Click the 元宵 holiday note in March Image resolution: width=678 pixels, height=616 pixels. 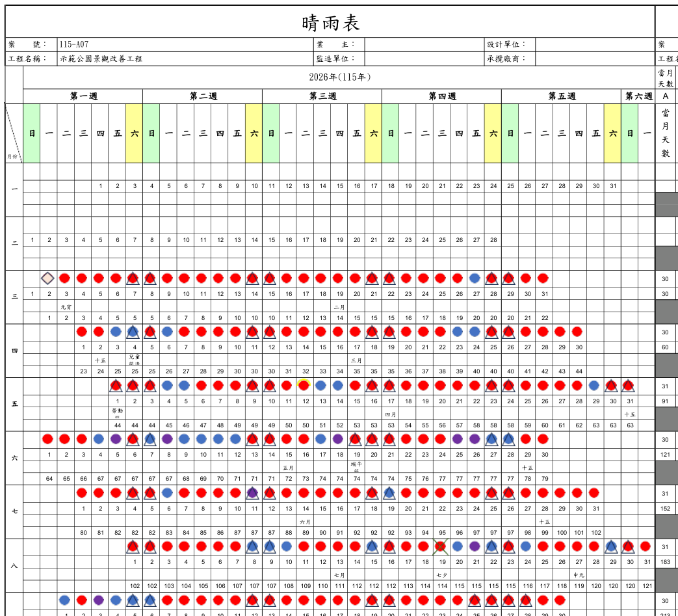pos(66,307)
